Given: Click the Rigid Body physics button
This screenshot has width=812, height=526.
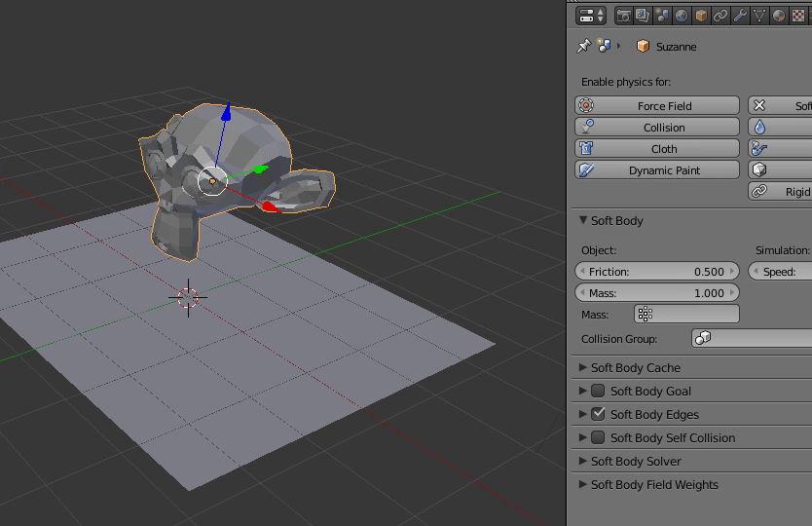Looking at the screenshot, I should 780,191.
